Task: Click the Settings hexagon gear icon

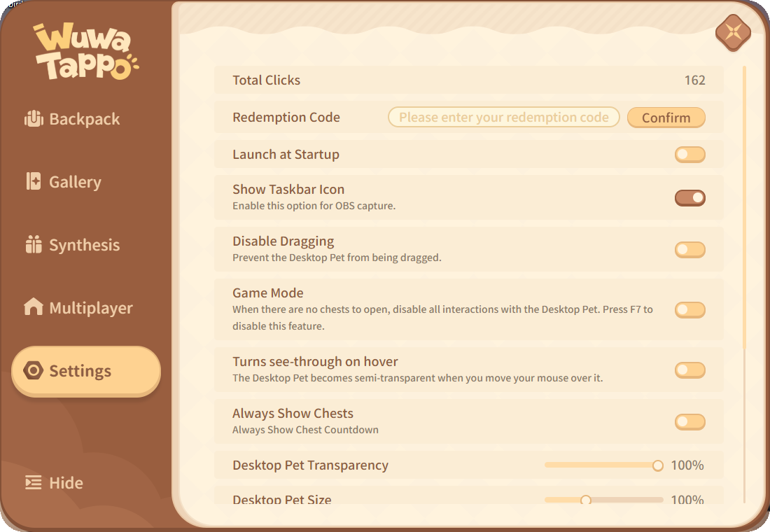Action: point(34,370)
